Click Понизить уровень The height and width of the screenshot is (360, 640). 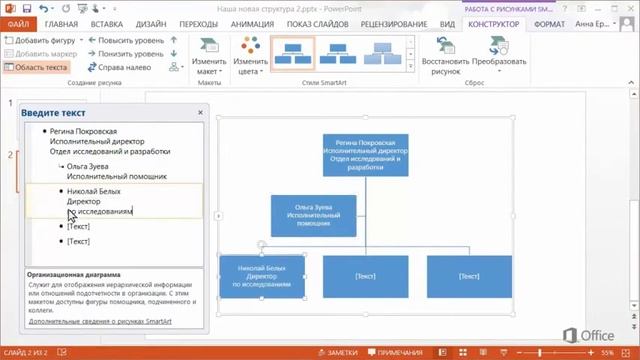(x=126, y=53)
